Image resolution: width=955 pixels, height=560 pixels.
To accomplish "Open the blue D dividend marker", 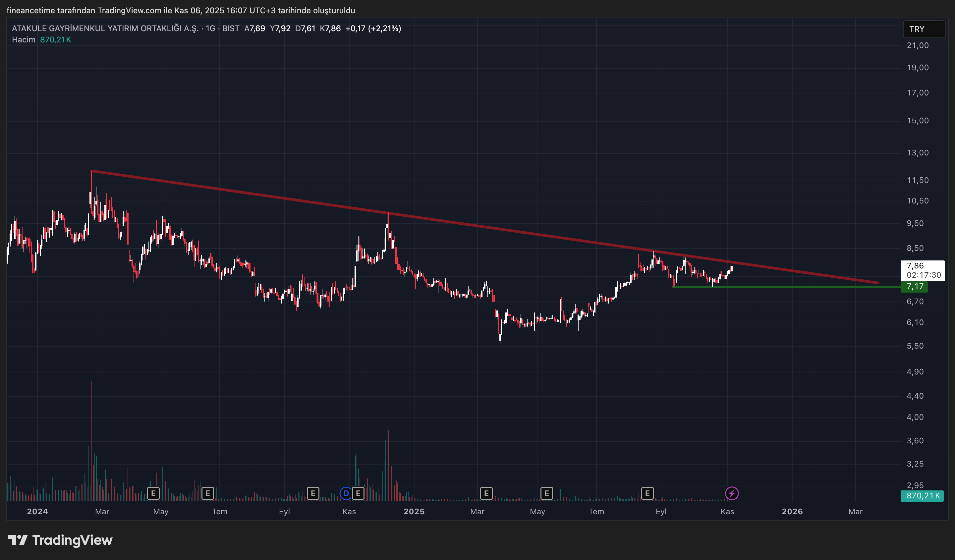I will coord(346,493).
